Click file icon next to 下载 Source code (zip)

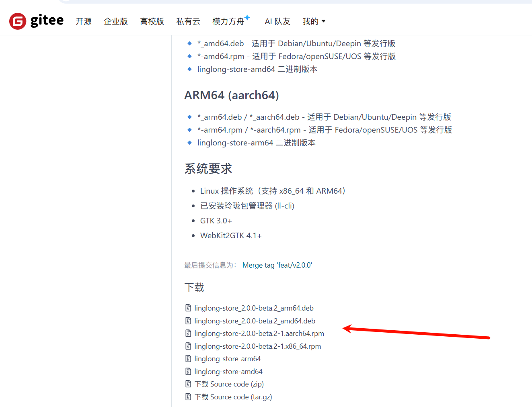(x=188, y=384)
